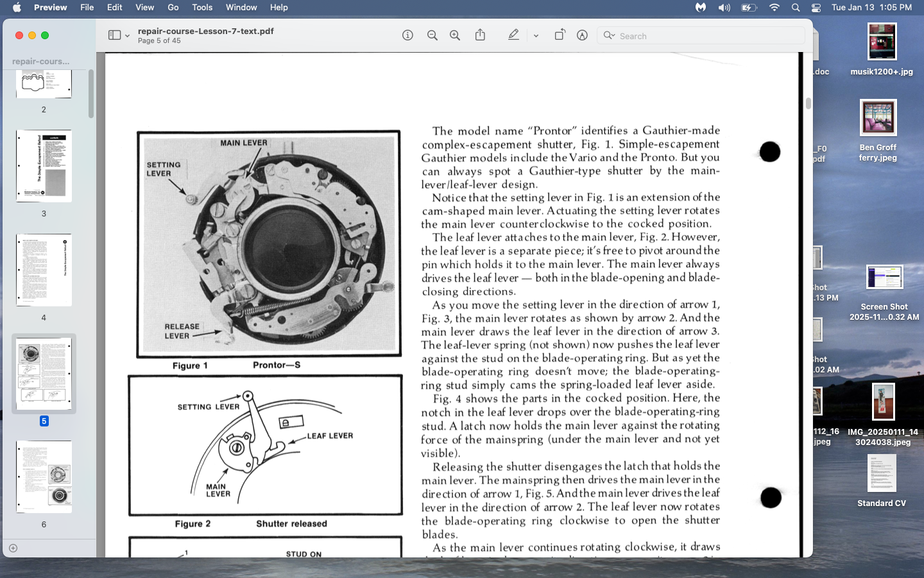Image resolution: width=924 pixels, height=578 pixels.
Task: Click the Wi-Fi status icon
Action: pyautogui.click(x=774, y=8)
